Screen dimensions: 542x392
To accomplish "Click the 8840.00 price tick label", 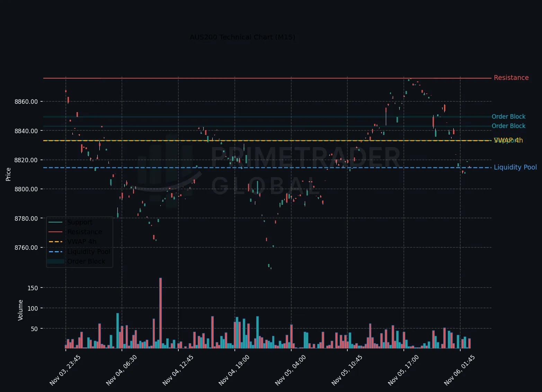I will (26, 131).
